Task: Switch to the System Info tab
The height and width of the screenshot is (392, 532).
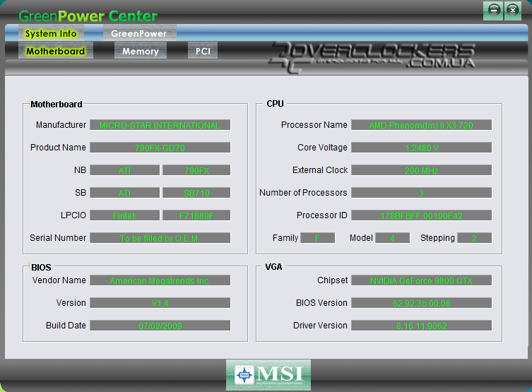Action: click(51, 33)
